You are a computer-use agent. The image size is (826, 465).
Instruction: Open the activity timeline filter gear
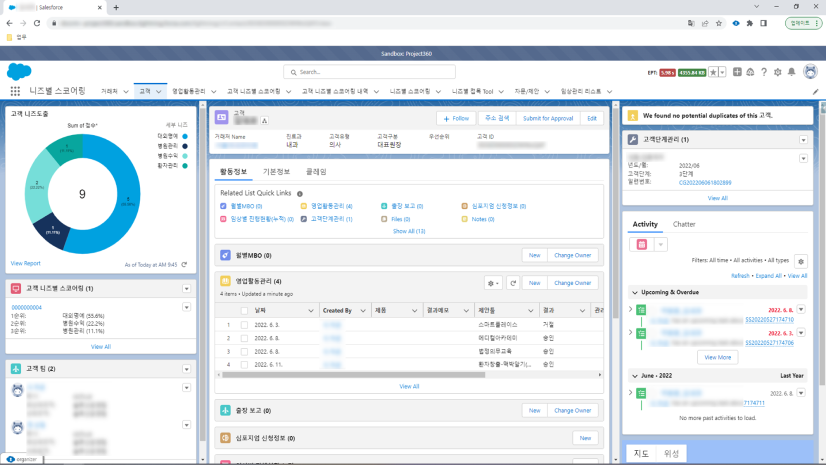(x=801, y=261)
